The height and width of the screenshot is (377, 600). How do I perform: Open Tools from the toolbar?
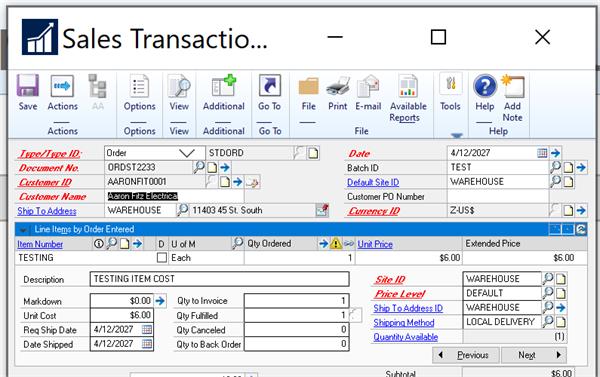pyautogui.click(x=450, y=92)
